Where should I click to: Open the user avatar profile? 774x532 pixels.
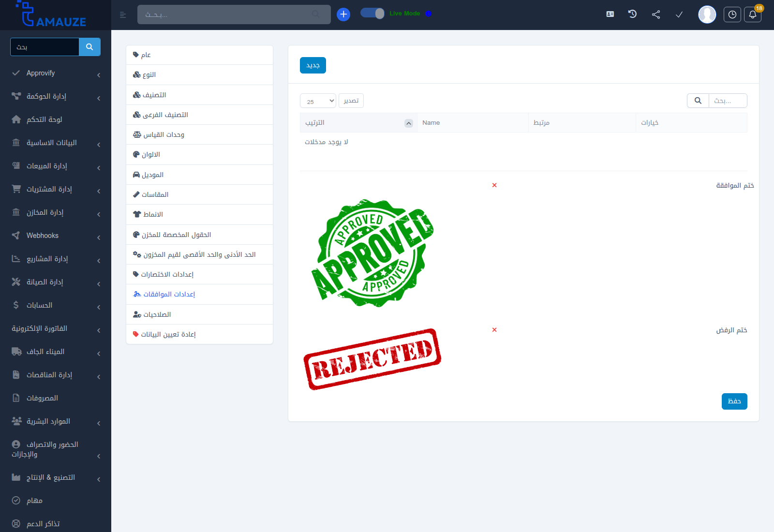(x=707, y=15)
